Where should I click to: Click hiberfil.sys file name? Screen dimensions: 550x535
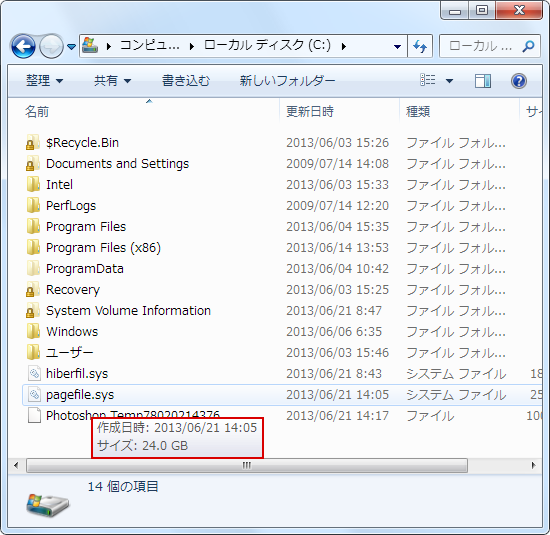tap(77, 374)
